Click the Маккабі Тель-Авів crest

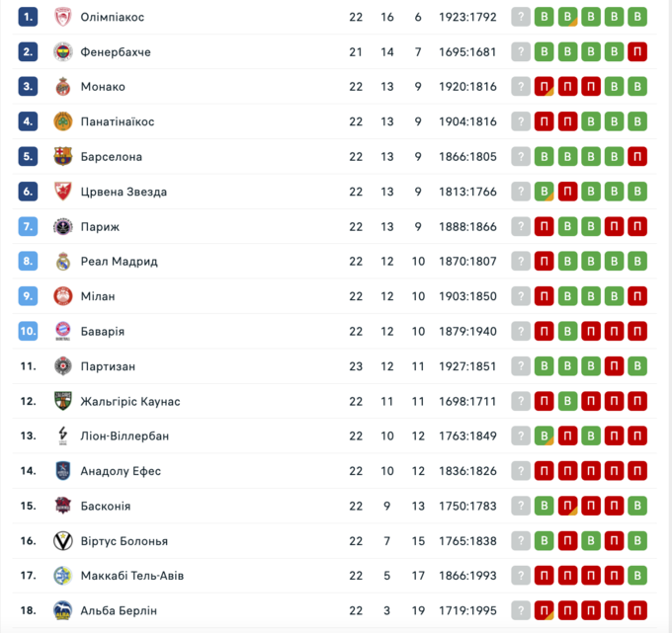[62, 576]
